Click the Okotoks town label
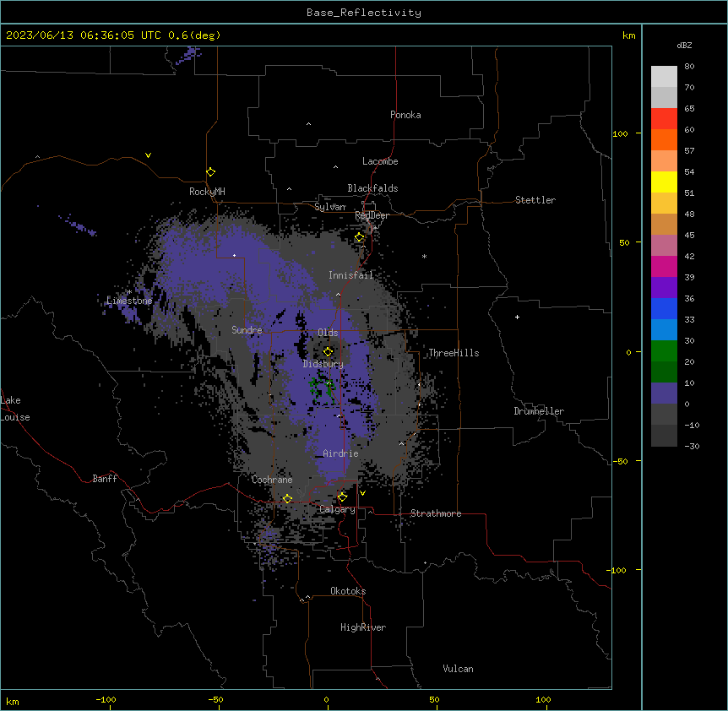Image resolution: width=728 pixels, height=711 pixels. tap(348, 591)
